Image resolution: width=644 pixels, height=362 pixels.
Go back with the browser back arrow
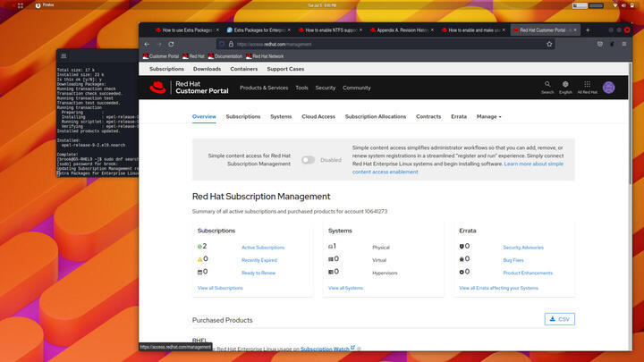click(147, 44)
